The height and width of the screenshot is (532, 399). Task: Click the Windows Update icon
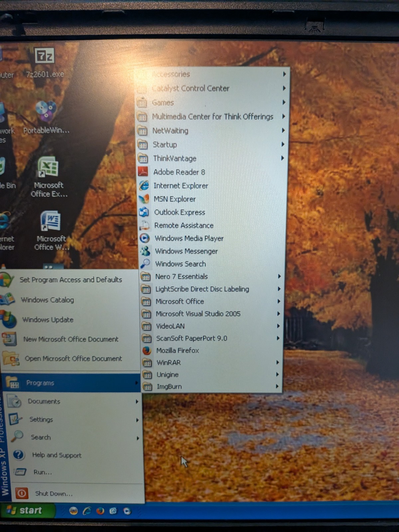pyautogui.click(x=9, y=319)
